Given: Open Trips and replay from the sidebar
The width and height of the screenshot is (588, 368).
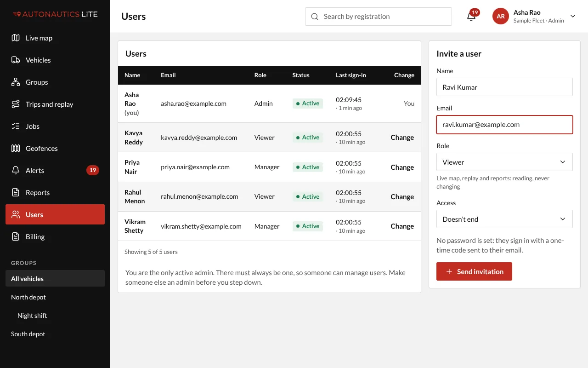Looking at the screenshot, I should coord(55,104).
